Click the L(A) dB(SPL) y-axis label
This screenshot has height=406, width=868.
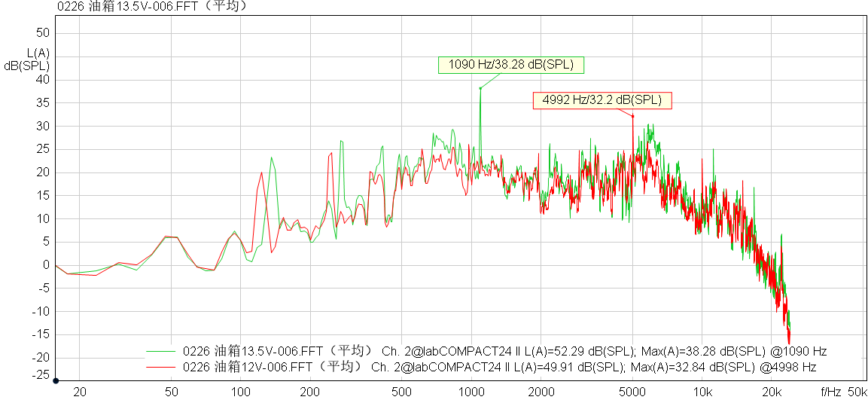[x=28, y=60]
